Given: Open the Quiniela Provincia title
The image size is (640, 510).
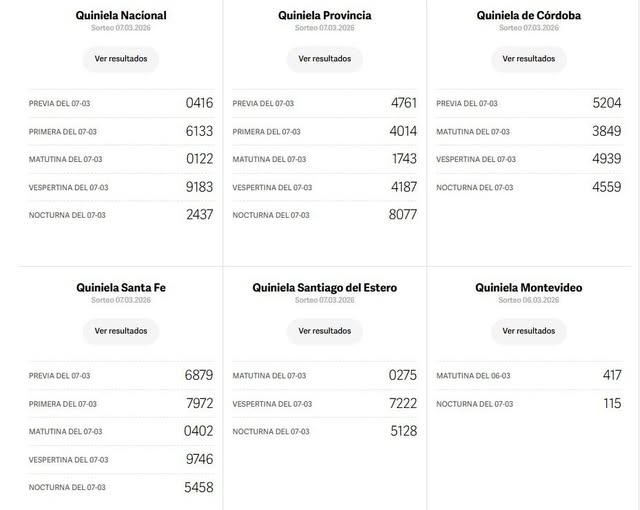Looking at the screenshot, I should [x=325, y=16].
